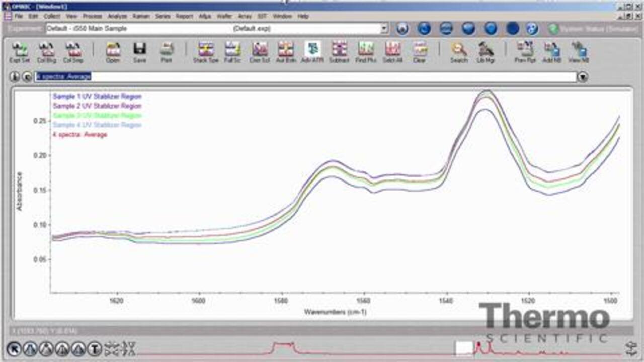Select the arrow selection tool in palette
The width and height of the screenshot is (644, 362).
coord(14,348)
